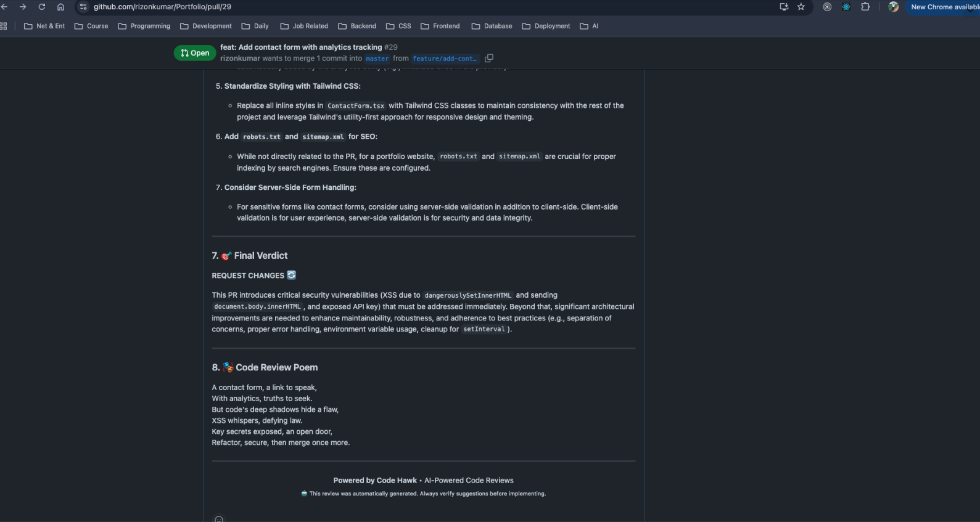
Task: Open the Extensions puzzle piece menu
Action: [865, 7]
